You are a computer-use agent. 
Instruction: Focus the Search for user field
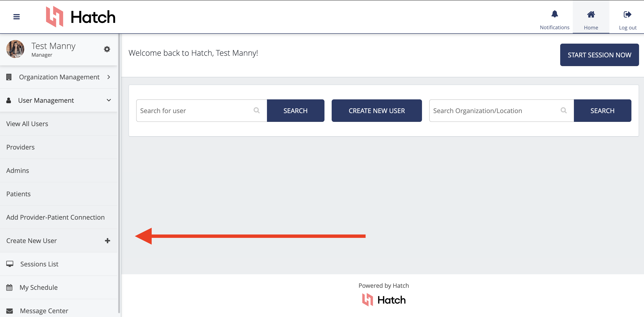pyautogui.click(x=202, y=111)
